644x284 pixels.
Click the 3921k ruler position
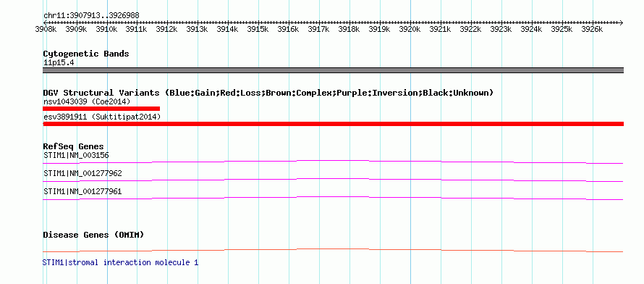pos(441,29)
